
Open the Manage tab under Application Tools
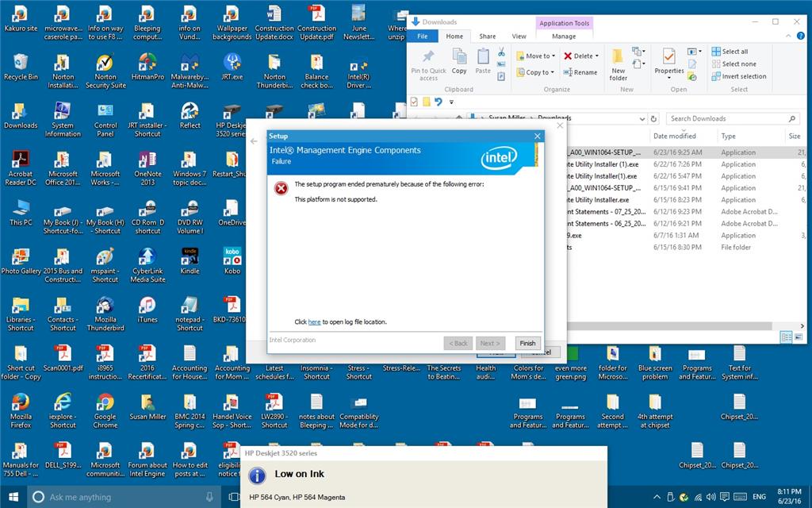point(564,37)
